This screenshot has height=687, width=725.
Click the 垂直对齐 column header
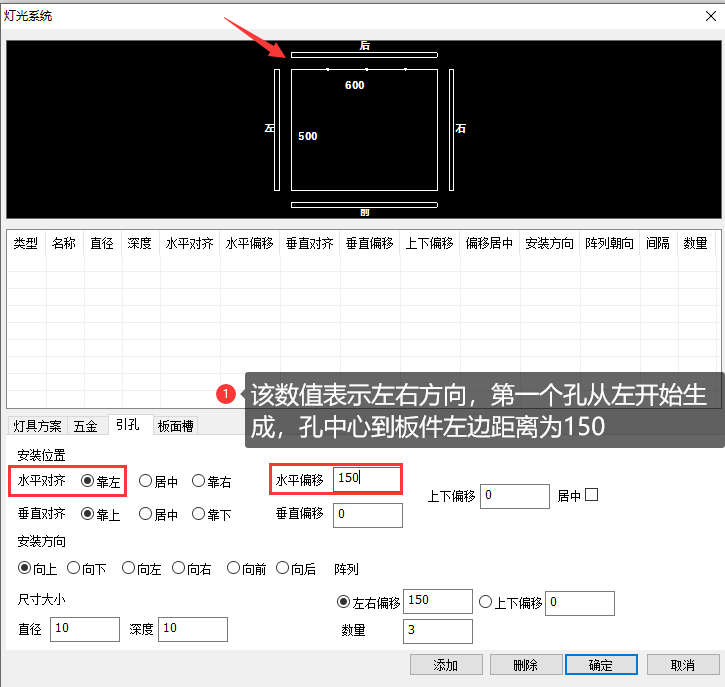310,243
